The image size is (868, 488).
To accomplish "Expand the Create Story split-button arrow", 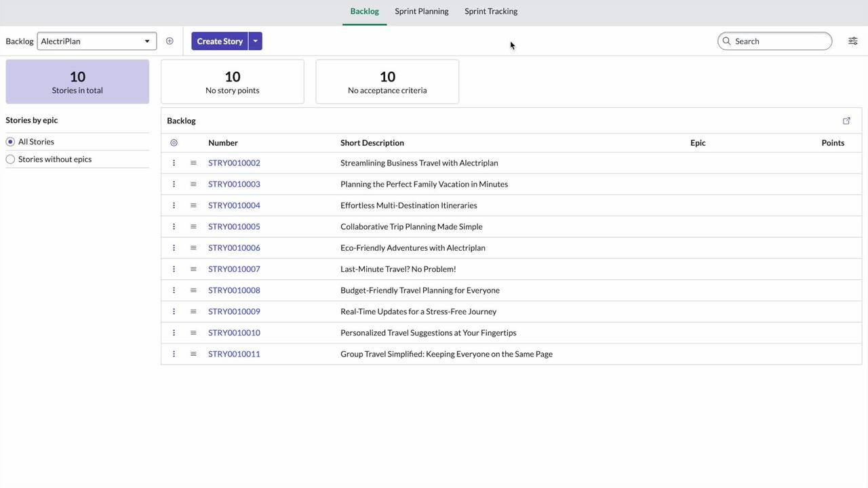I will (x=255, y=41).
